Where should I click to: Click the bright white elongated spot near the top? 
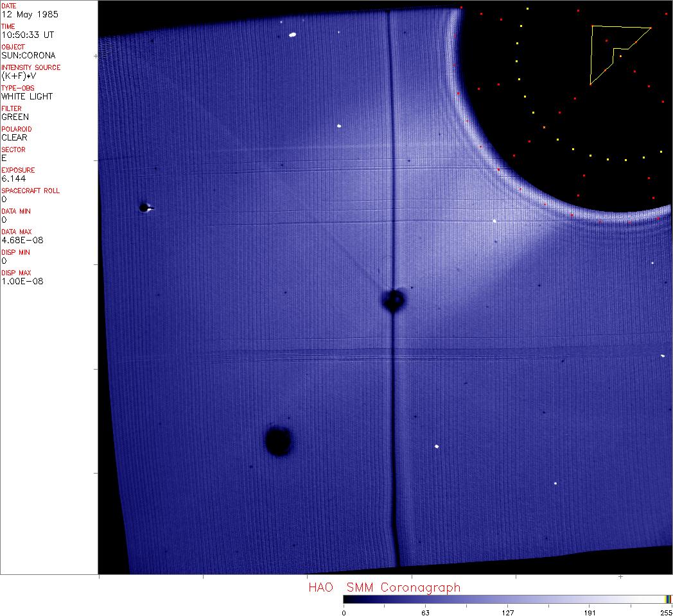292,35
